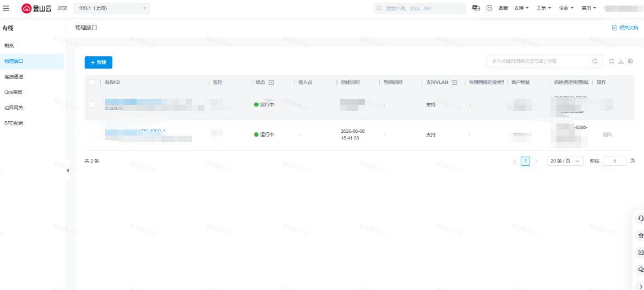Focus the keyword filter search field
The image size is (644, 290).
[x=544, y=61]
